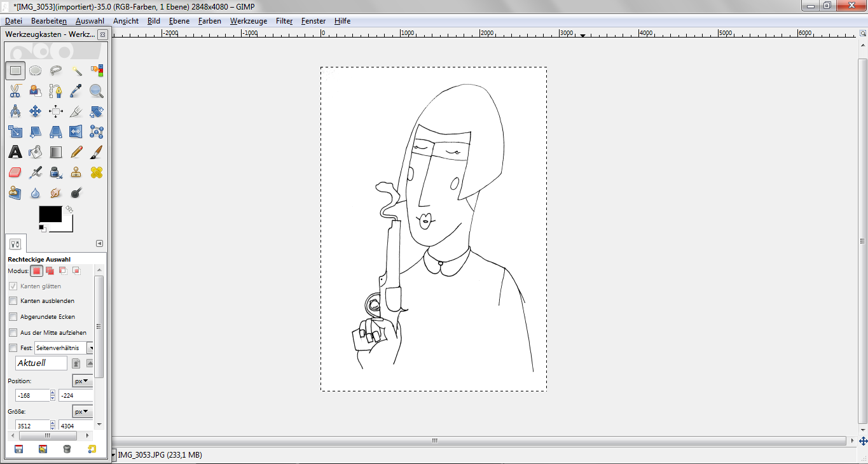
Task: Select the Bucket Fill tool
Action: (36, 152)
